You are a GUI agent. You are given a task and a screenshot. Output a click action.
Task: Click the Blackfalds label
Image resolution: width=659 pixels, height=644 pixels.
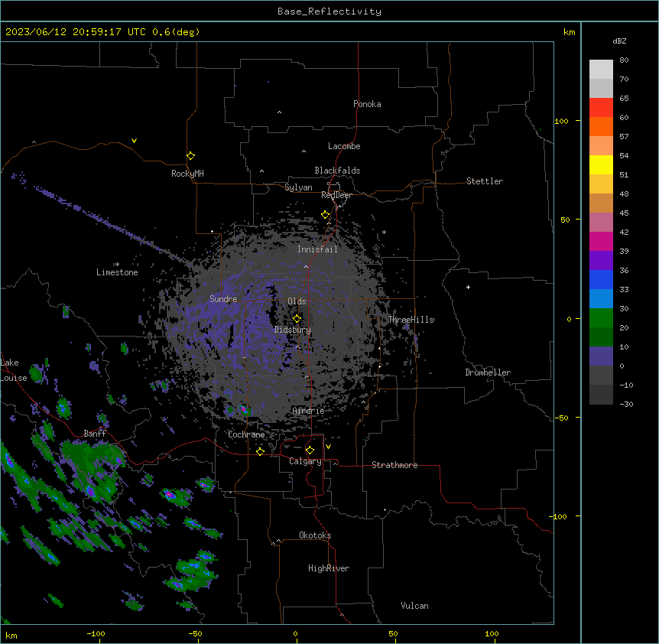337,171
